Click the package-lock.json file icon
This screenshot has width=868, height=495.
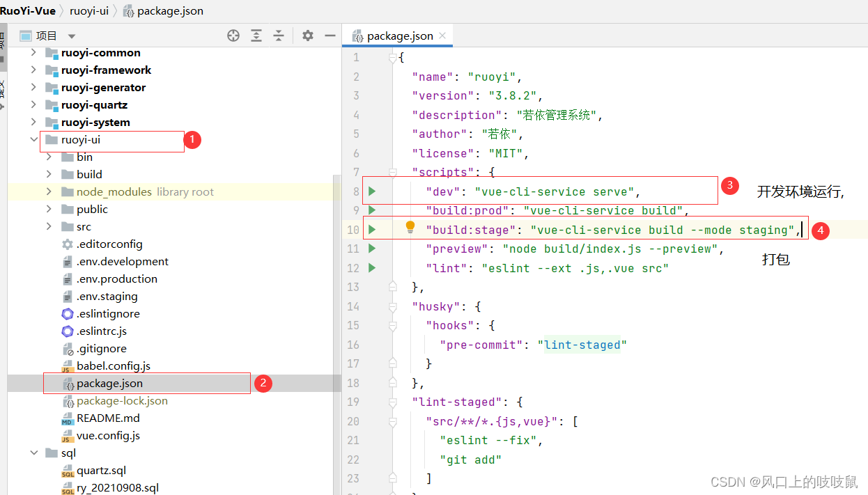[68, 402]
